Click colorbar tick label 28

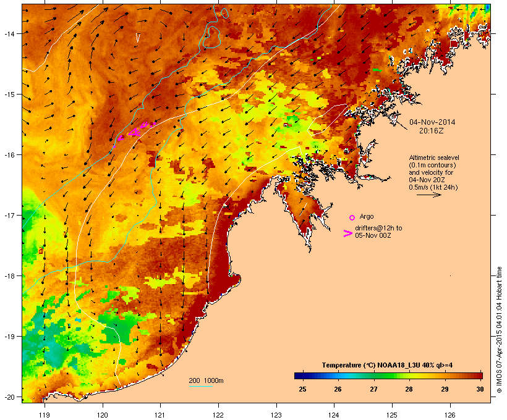pos(409,389)
